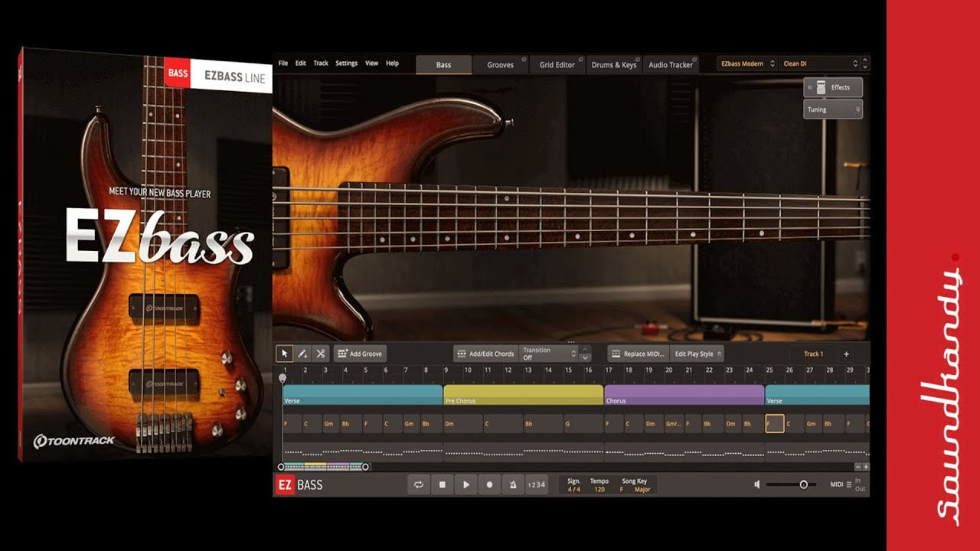Open the Clean DI preset dropdown
The height and width of the screenshot is (551, 980).
click(x=818, y=64)
